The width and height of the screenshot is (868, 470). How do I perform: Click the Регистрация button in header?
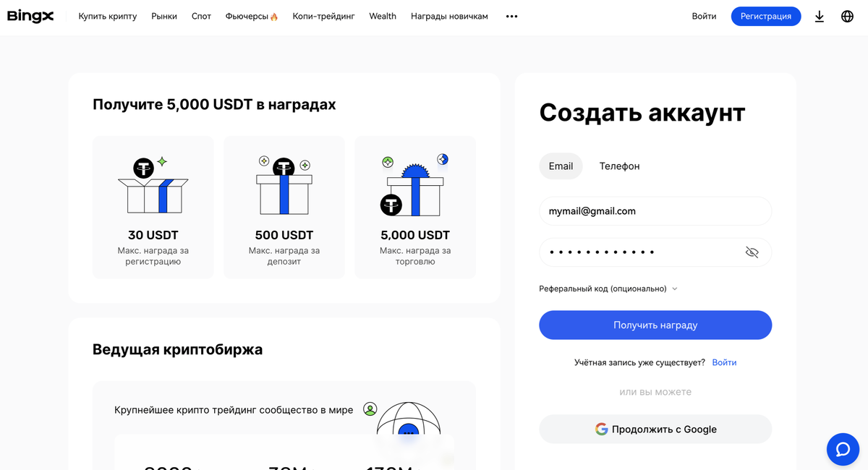coord(766,16)
